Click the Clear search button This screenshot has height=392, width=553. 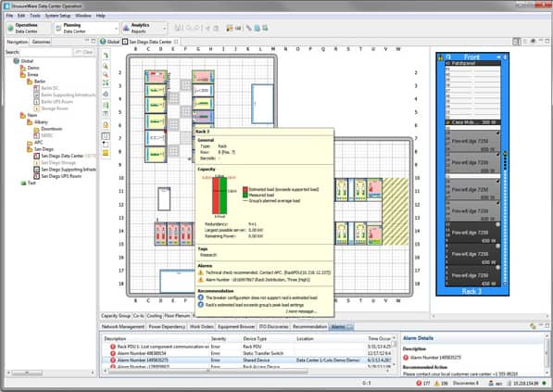[84, 52]
